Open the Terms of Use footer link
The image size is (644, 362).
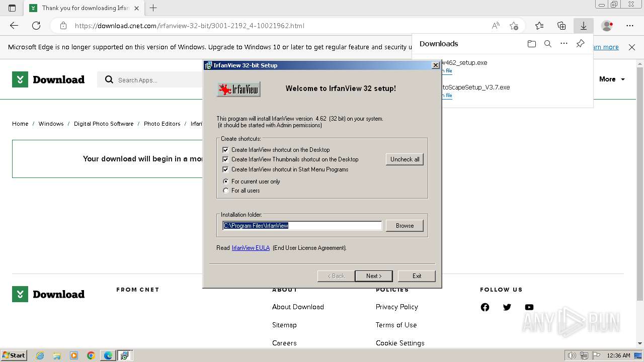pos(396,325)
